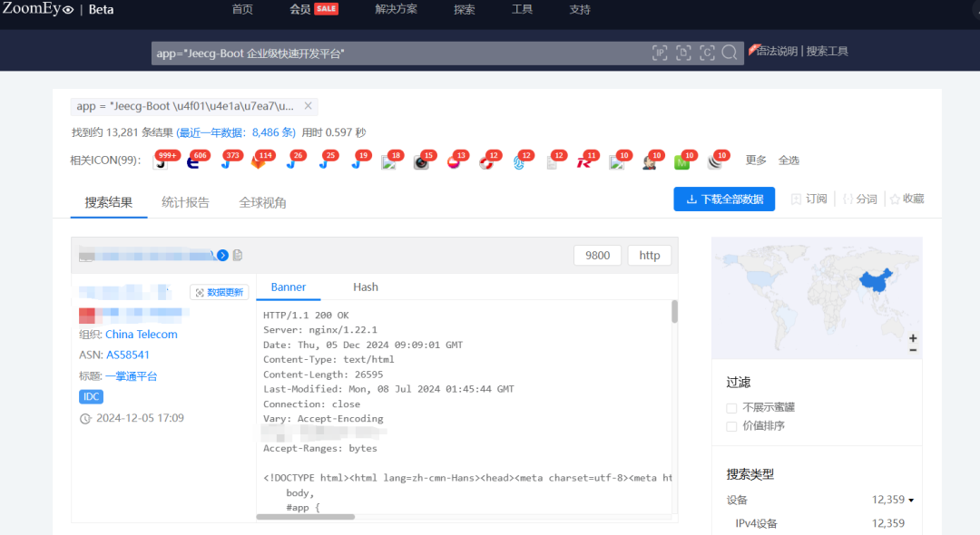Image resolution: width=980 pixels, height=535 pixels.
Task: Enable 不展示蜜罐 checkbox
Action: [x=731, y=408]
